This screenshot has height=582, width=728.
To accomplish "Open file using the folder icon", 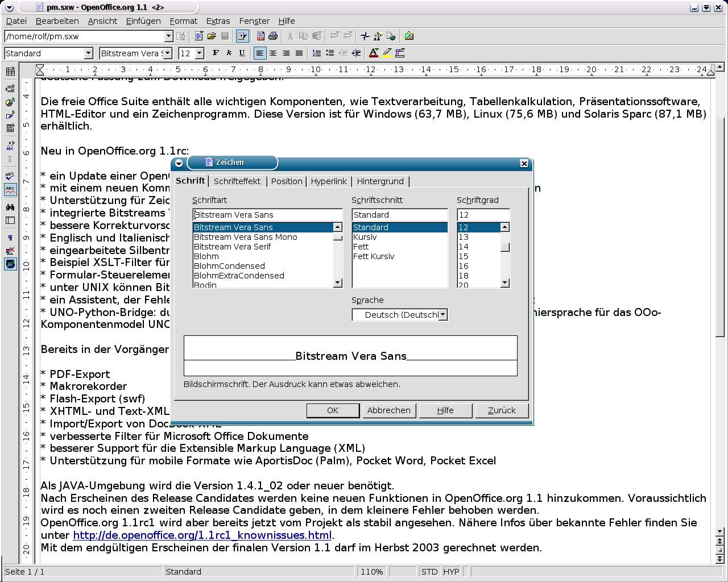I will 212,36.
